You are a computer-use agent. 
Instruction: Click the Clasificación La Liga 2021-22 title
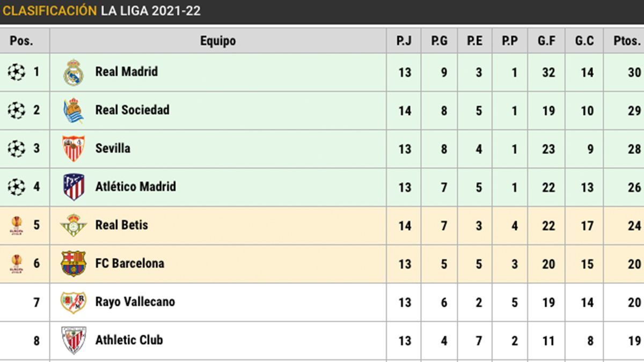[102, 11]
